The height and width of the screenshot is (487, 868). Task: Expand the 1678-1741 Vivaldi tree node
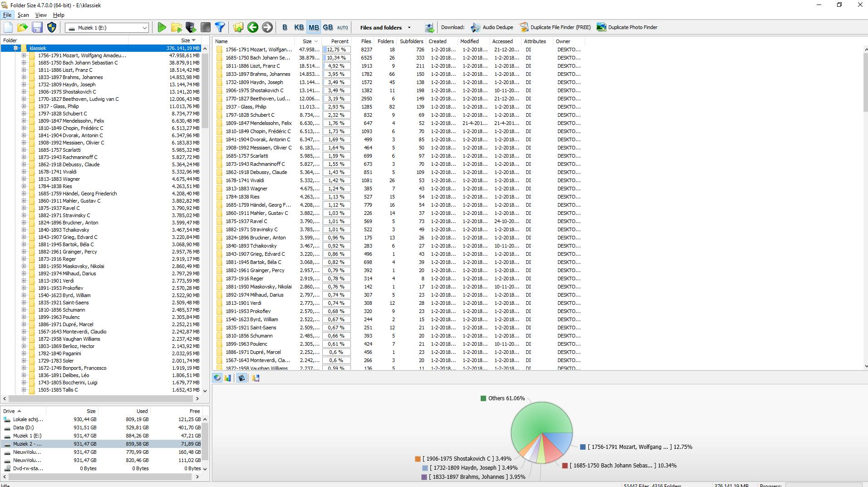(x=24, y=172)
